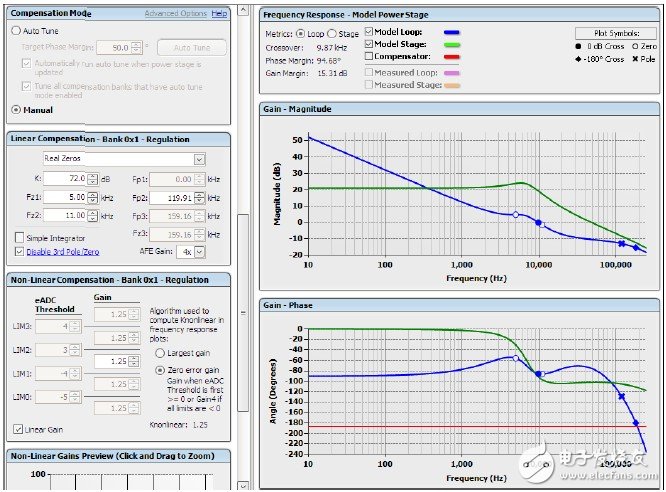The height and width of the screenshot is (492, 666).
Task: Choose Largest gain algorithm option
Action: [x=159, y=353]
